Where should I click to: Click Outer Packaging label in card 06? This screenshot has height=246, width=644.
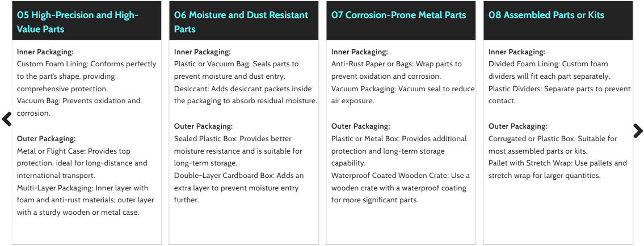(x=203, y=126)
